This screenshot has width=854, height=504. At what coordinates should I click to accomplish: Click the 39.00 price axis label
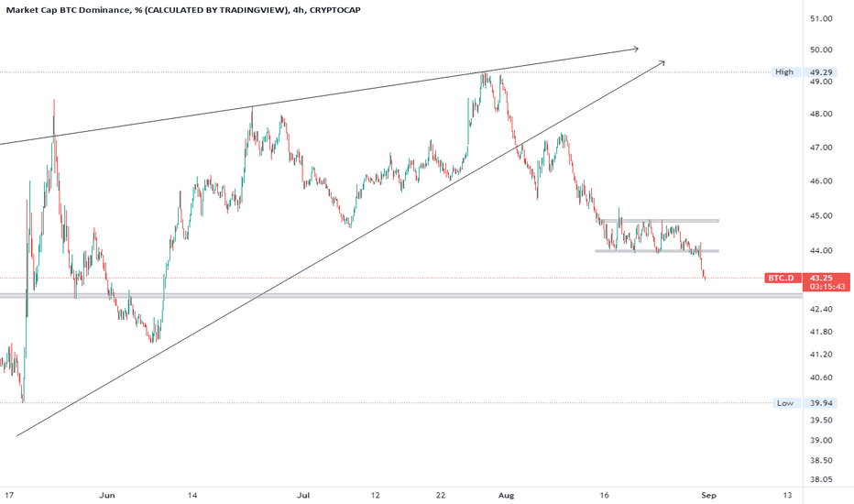[x=821, y=440]
